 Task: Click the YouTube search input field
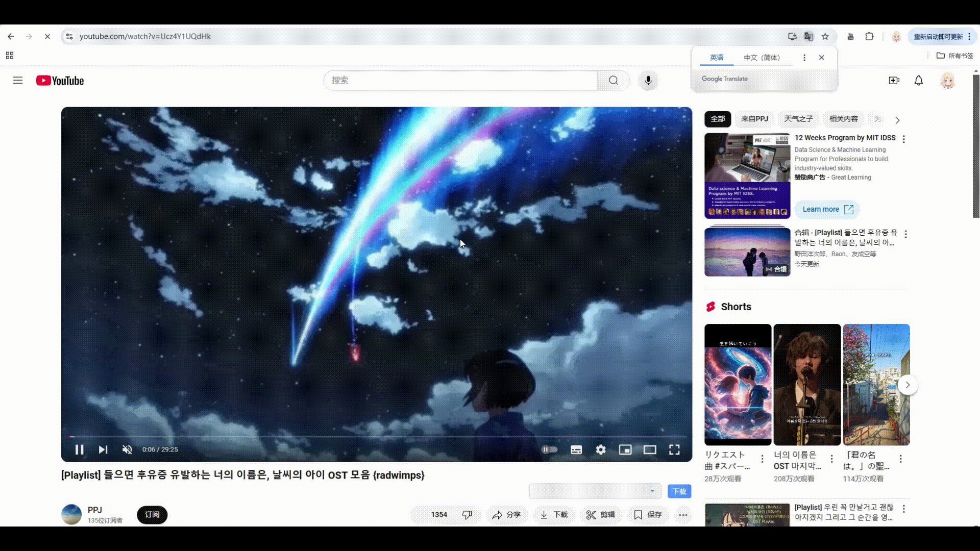pyautogui.click(x=460, y=81)
